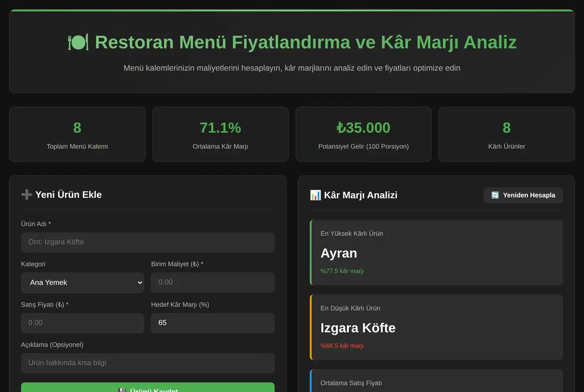Click the Ortalama Satış Fiyatı card
Image resolution: width=584 pixels, height=392 pixels.
coord(437,381)
